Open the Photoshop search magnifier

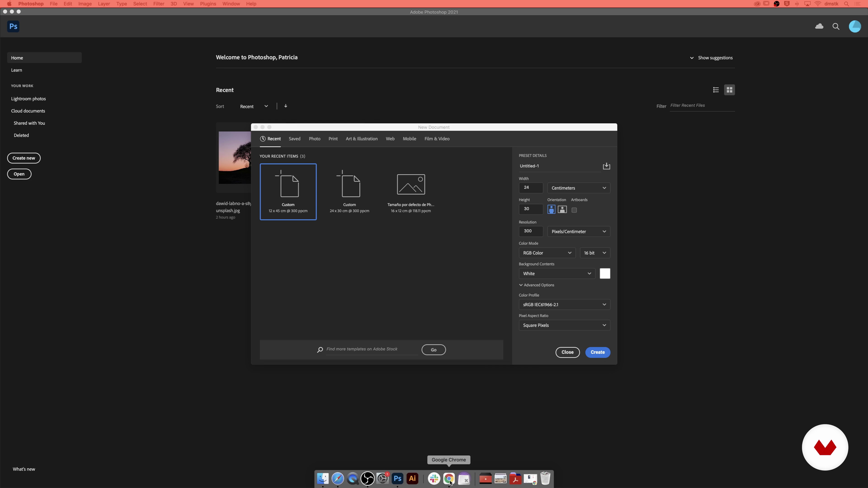tap(836, 26)
